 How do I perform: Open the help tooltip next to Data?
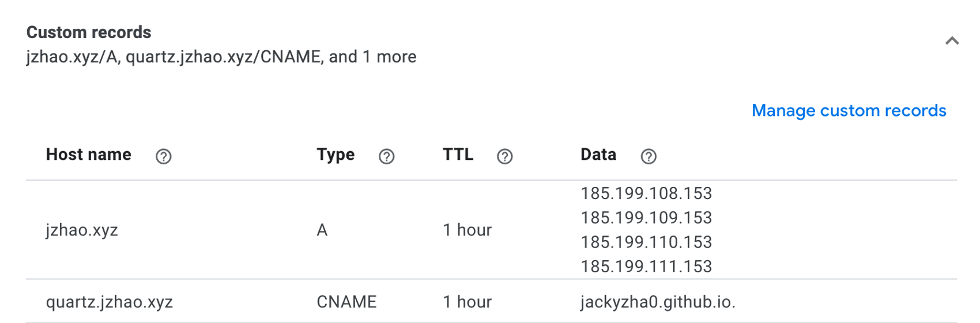(649, 156)
